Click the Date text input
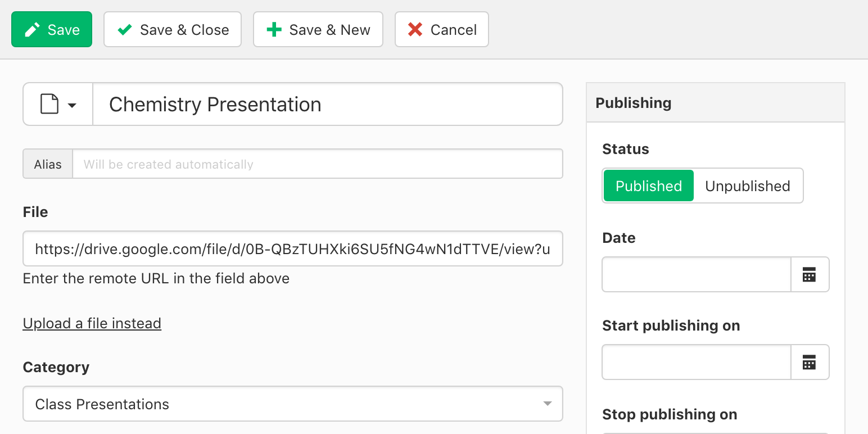 [697, 275]
